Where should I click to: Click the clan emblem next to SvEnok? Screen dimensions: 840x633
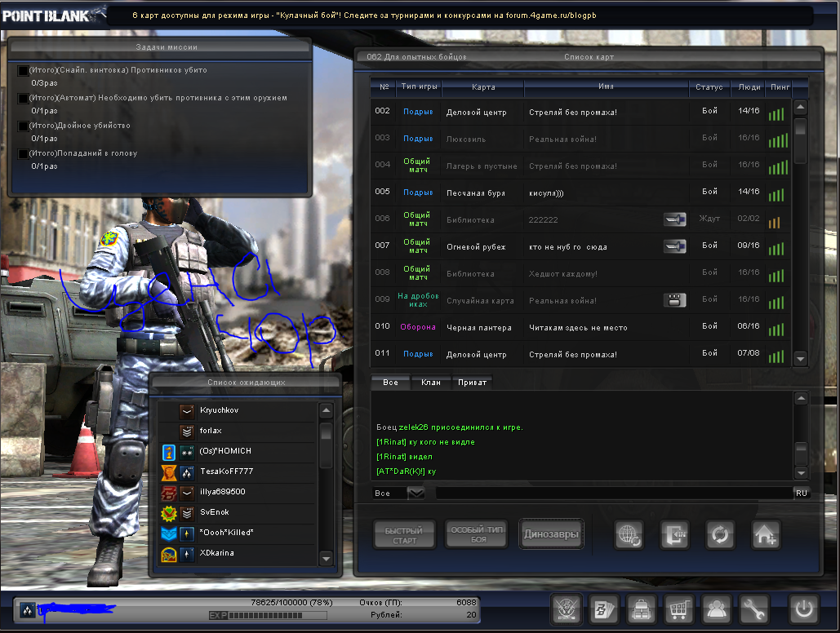[x=169, y=513]
